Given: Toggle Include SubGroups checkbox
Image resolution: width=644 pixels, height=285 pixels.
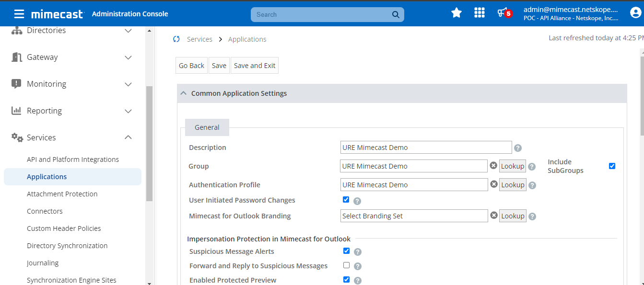Looking at the screenshot, I should point(612,166).
